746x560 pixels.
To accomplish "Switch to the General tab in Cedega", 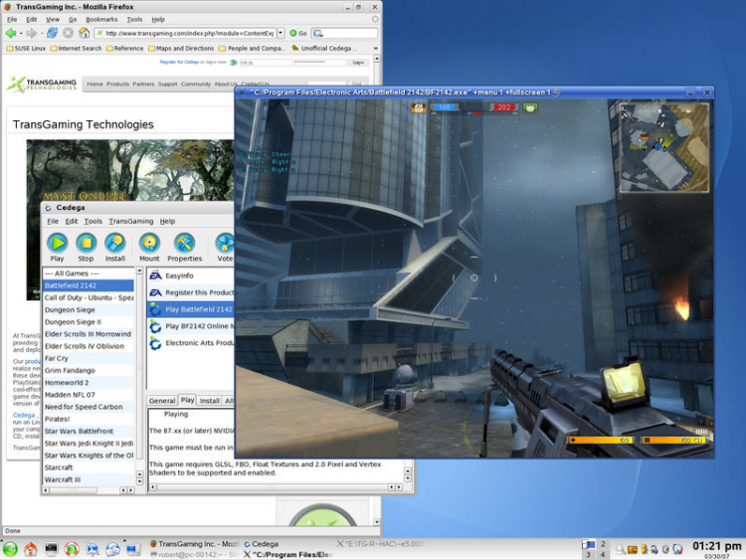I will 162,401.
